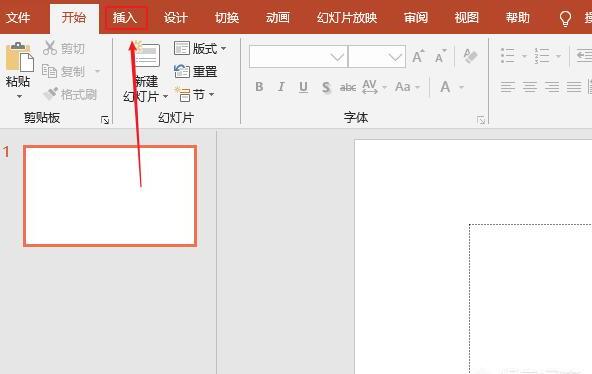The height and width of the screenshot is (374, 592).
Task: Open the 字体 font dialog launcher
Action: (x=481, y=120)
